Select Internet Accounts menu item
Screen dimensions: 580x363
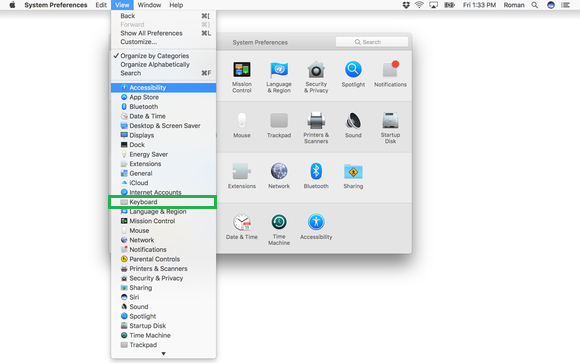(x=163, y=192)
